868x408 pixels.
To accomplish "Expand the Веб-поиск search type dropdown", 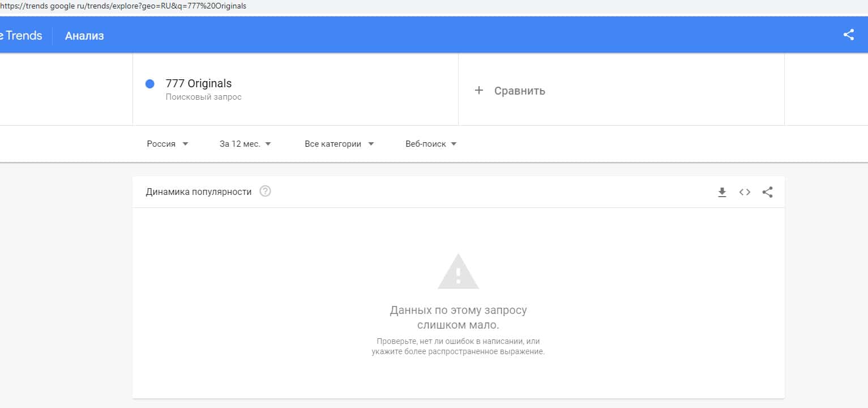I will pyautogui.click(x=431, y=144).
